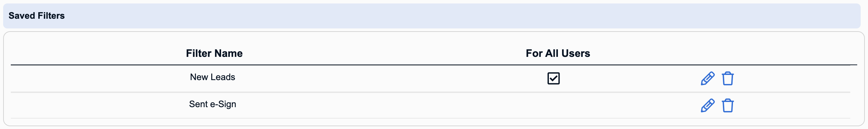Screen dimensions: 868x129
Task: Click the For All Users column header
Action: point(558,53)
